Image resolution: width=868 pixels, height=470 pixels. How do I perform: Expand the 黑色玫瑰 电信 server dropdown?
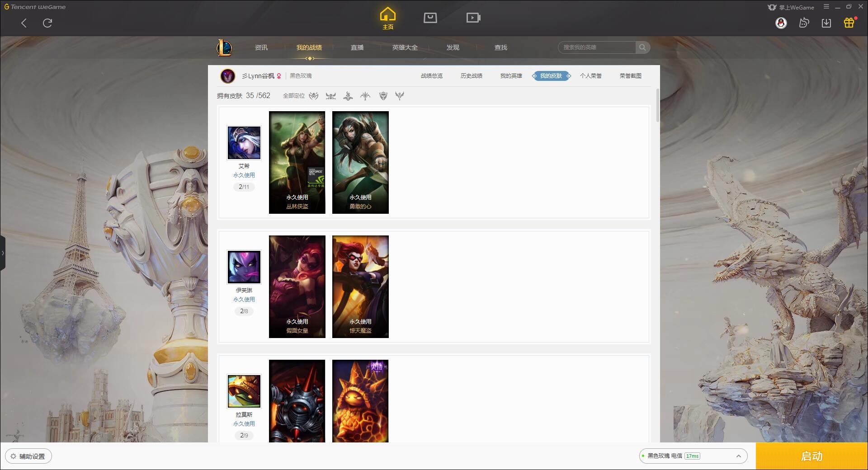(x=693, y=456)
